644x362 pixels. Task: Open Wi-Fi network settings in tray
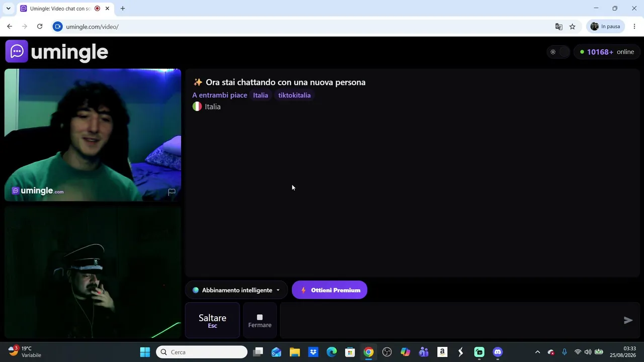point(578,352)
